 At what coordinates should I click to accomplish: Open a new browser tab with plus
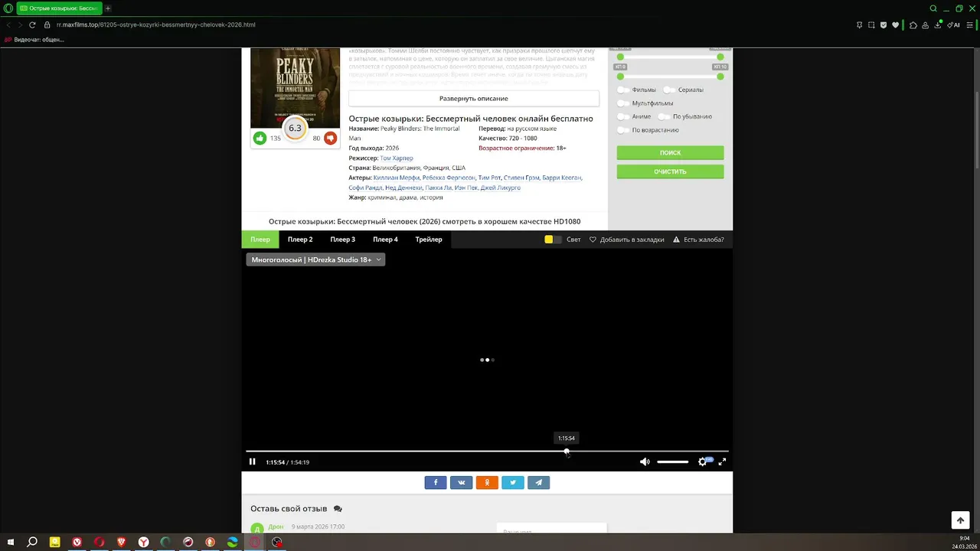[x=108, y=8]
